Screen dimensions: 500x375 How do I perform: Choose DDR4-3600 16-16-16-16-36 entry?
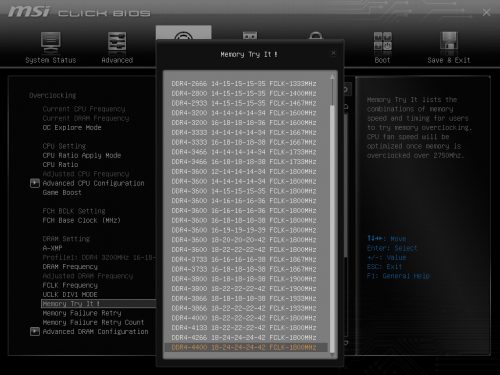click(x=244, y=211)
